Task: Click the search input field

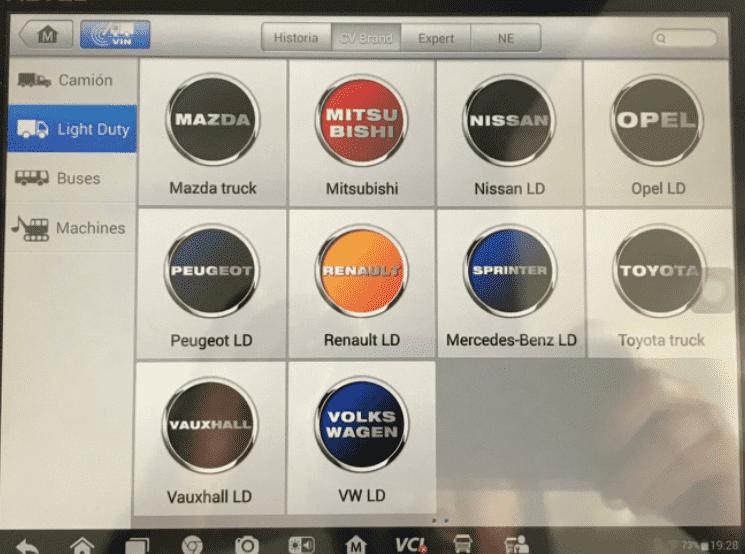Action: (684, 38)
